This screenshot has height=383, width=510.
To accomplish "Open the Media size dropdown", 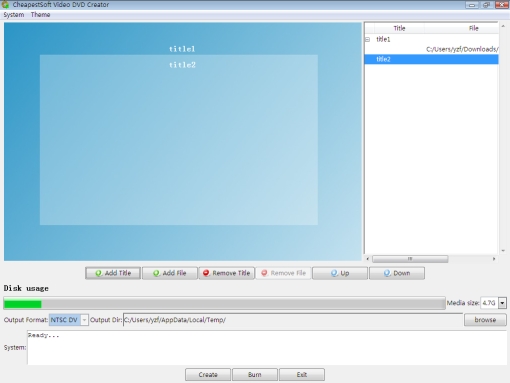I will [x=502, y=303].
